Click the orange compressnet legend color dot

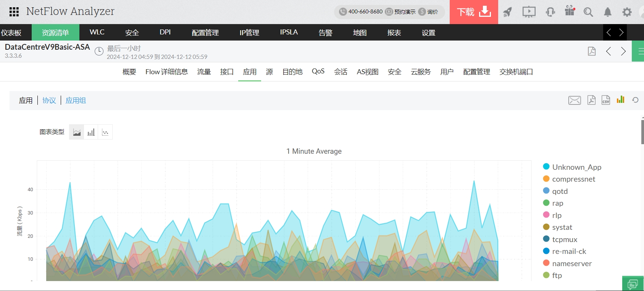(x=546, y=179)
